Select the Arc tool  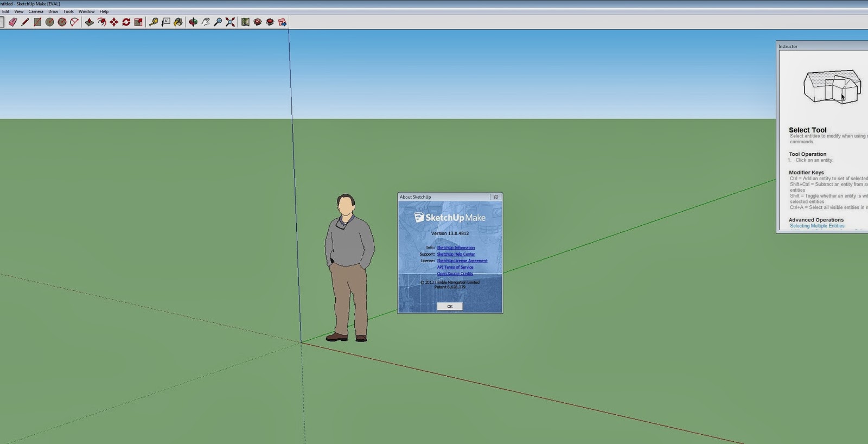(74, 22)
